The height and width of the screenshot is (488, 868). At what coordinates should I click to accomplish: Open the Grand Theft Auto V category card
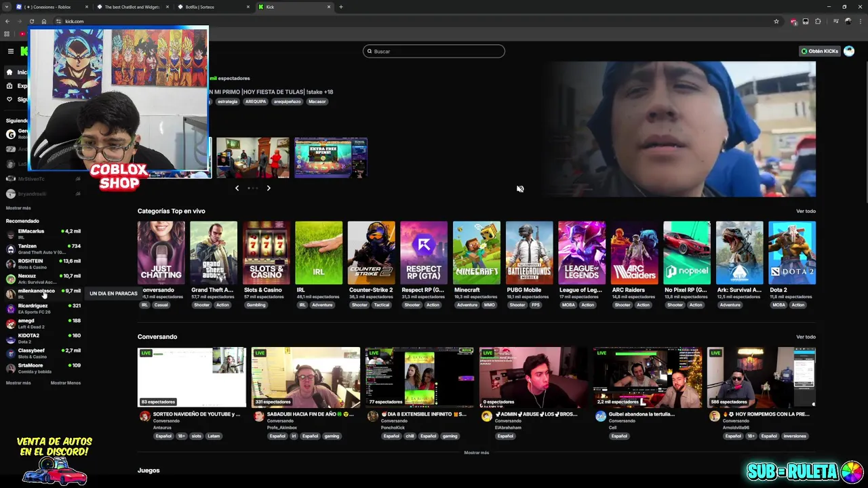[214, 252]
